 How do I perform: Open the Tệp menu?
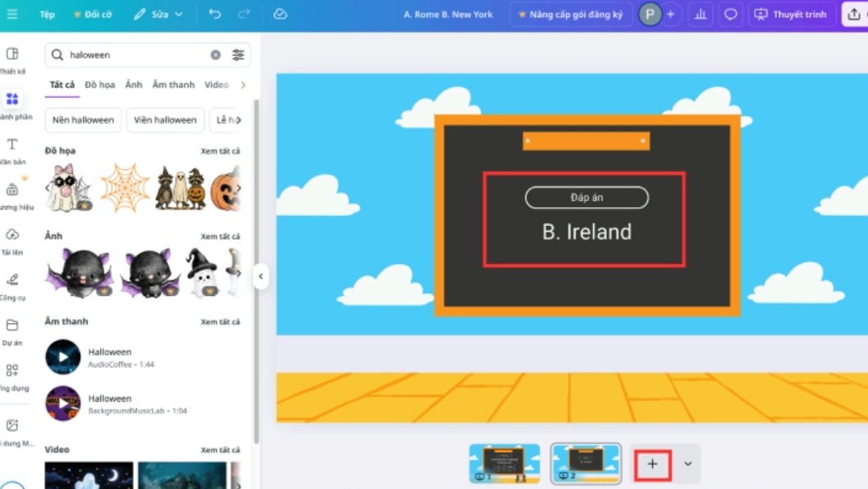click(x=47, y=14)
